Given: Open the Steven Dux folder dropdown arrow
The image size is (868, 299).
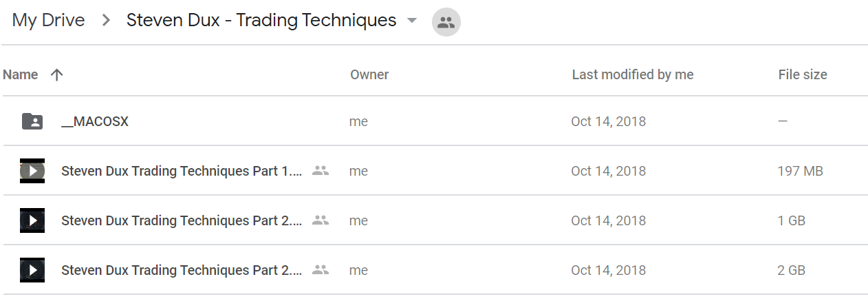Looking at the screenshot, I should [412, 21].
